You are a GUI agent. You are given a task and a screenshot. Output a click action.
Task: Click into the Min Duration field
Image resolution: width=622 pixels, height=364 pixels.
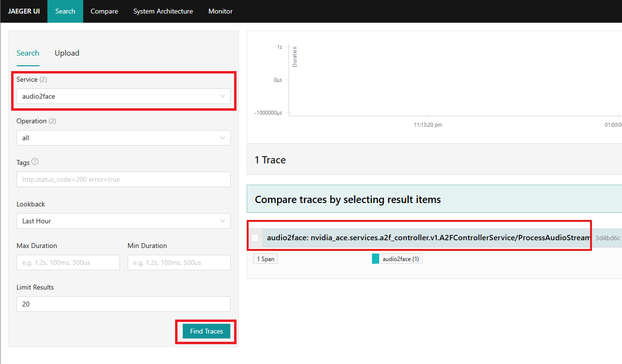[x=179, y=262]
